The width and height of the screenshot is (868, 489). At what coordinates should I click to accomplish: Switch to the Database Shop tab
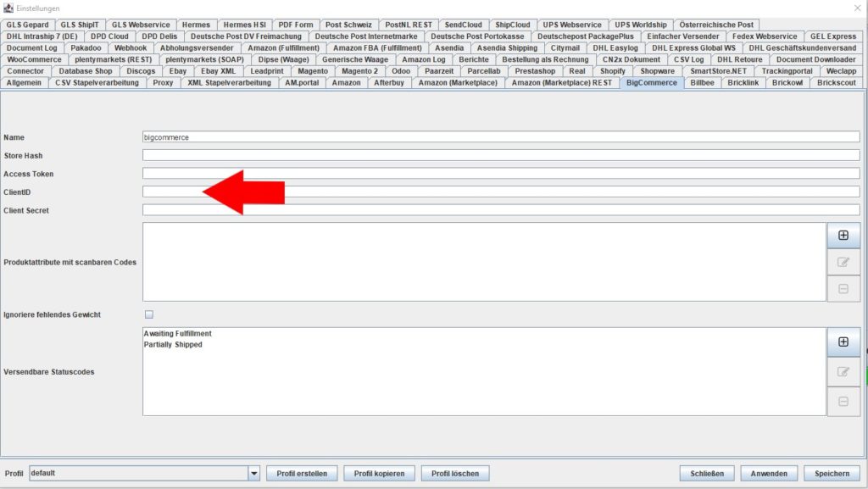coord(86,71)
